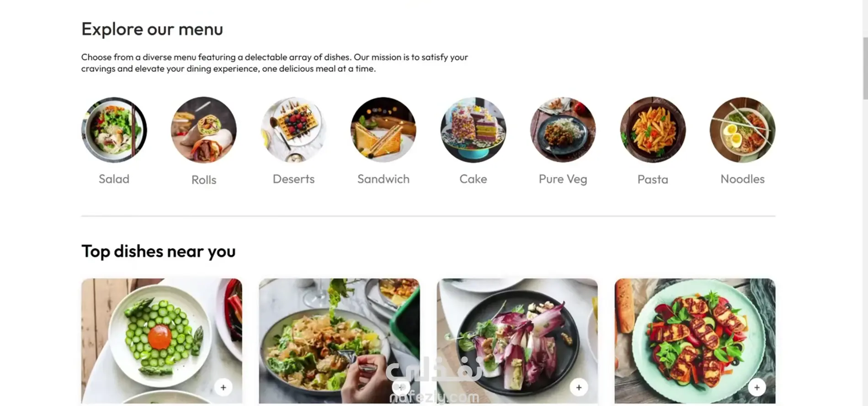Screen dimensions: 868x406
Task: Select the Pasta category image
Action: point(653,130)
